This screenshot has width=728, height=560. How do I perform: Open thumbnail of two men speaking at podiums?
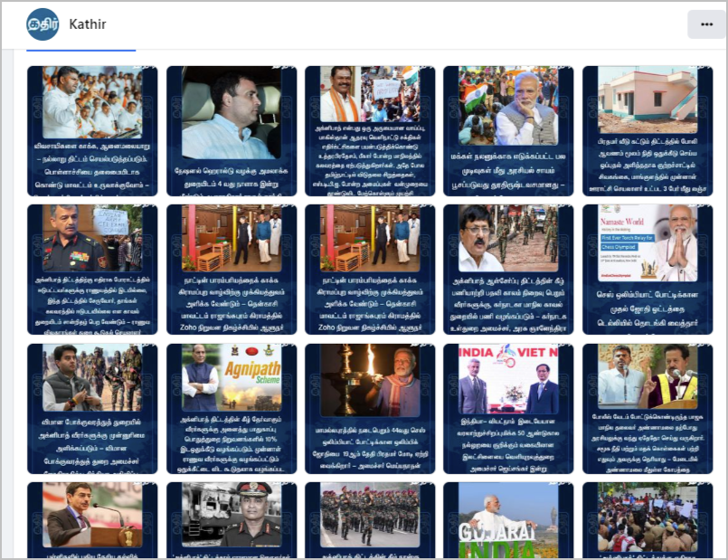click(x=648, y=409)
